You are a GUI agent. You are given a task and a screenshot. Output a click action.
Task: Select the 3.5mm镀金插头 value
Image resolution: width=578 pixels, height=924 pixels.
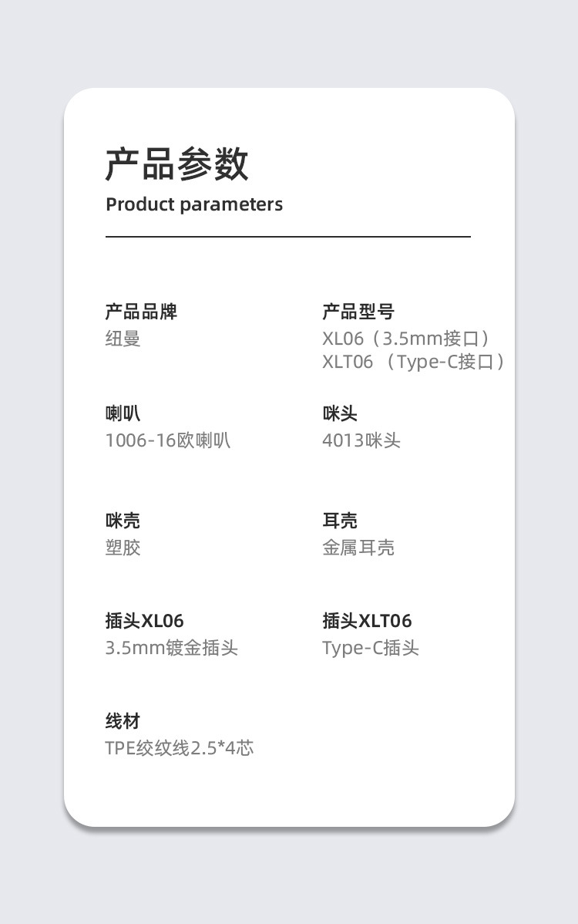coord(172,648)
